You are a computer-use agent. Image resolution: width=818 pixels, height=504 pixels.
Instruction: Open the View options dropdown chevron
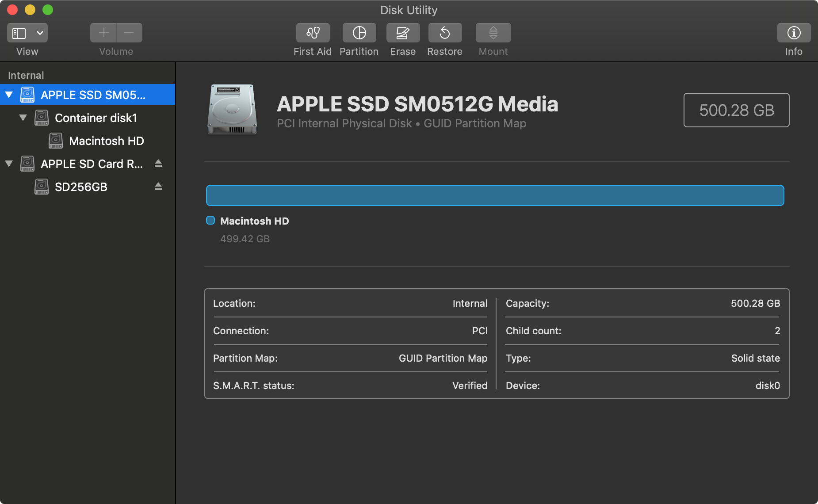pyautogui.click(x=40, y=33)
